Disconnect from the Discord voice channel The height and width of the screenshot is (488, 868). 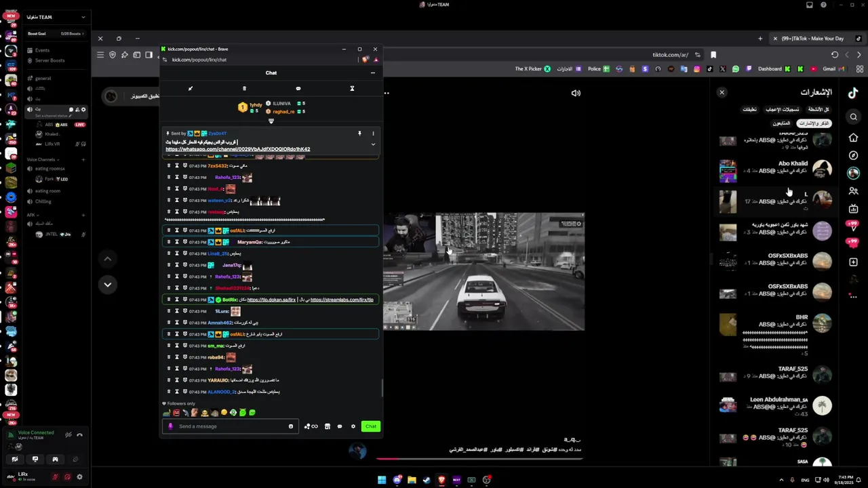79,435
